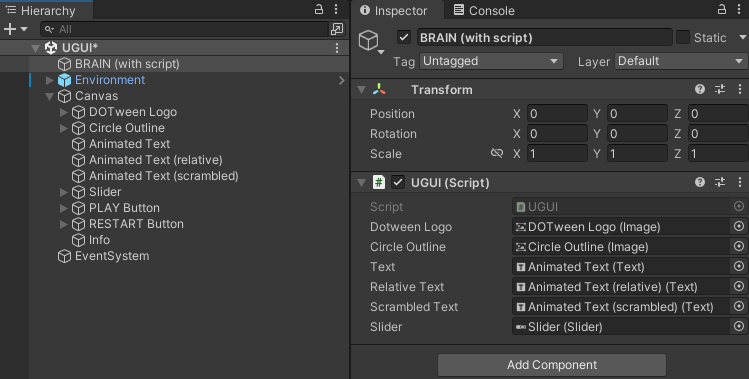Click the Position X value field
This screenshot has width=749, height=379.
coord(557,114)
